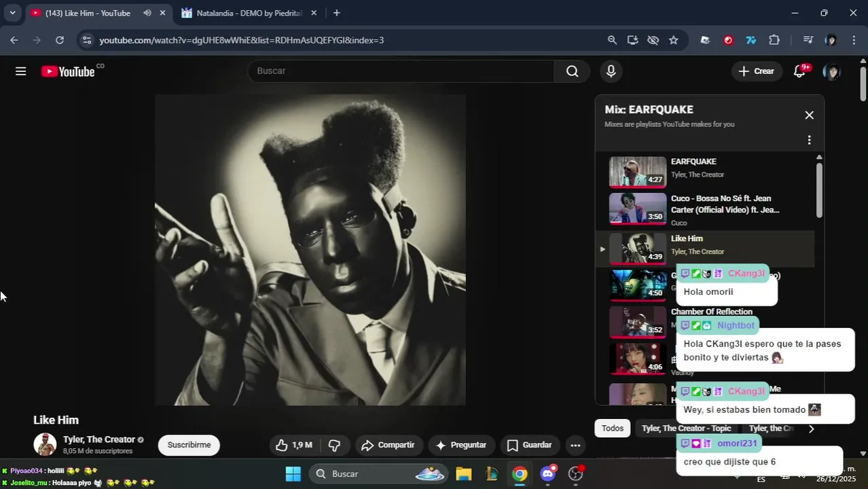Open the media control music-note icon
This screenshot has height=489, width=868.
pos(808,40)
